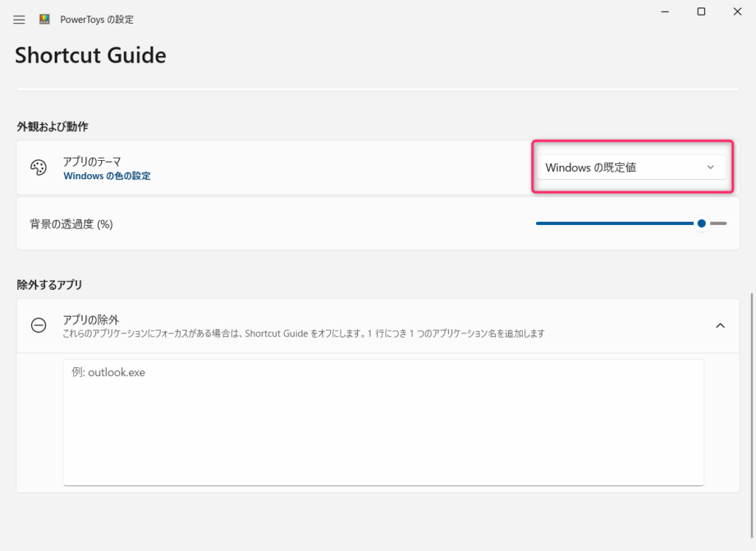This screenshot has height=551, width=756.
Task: Click the 外観および動作 section heading
Action: pos(52,127)
